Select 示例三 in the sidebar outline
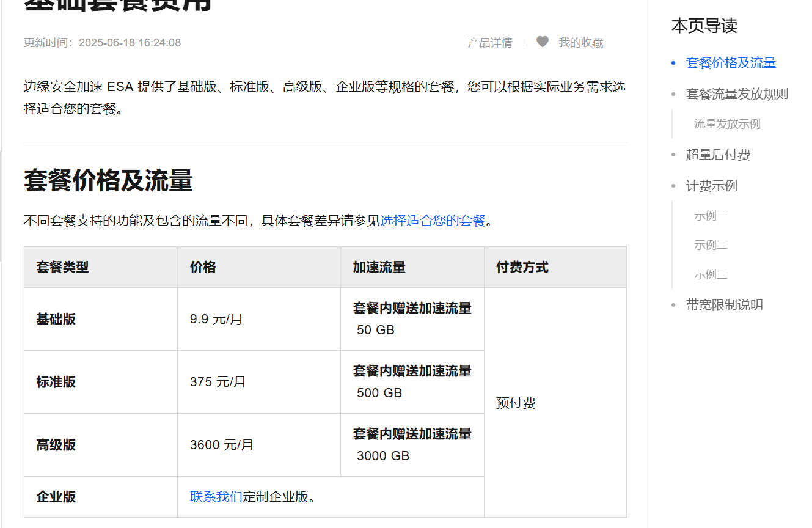812x528 pixels. 711,274
